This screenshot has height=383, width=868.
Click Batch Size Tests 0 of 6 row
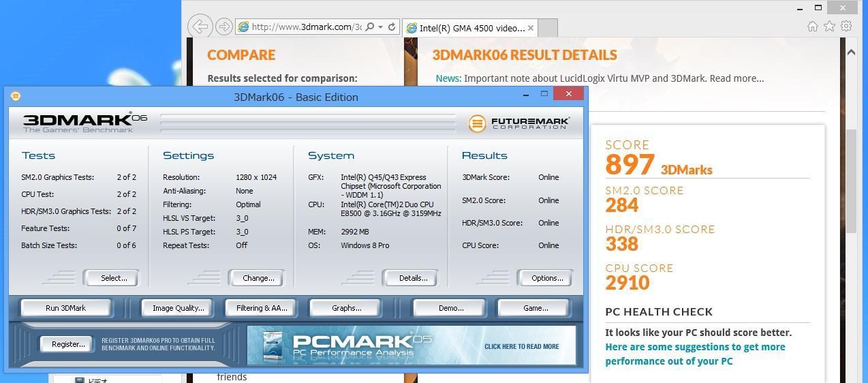pos(78,245)
